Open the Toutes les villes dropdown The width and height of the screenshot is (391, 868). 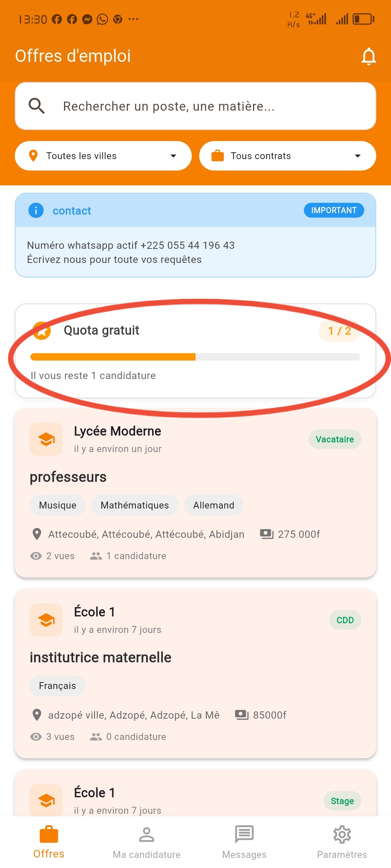tap(102, 156)
